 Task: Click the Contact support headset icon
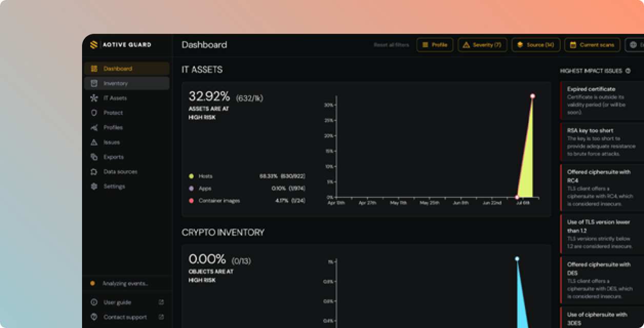click(x=94, y=317)
